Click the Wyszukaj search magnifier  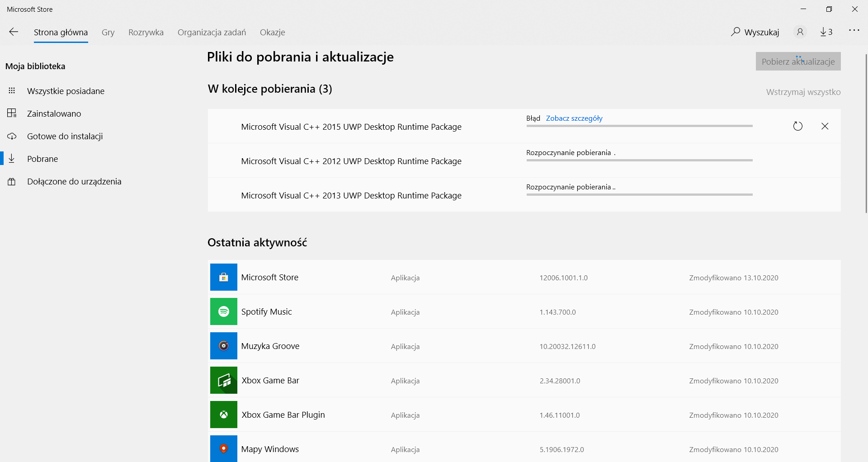pyautogui.click(x=736, y=32)
